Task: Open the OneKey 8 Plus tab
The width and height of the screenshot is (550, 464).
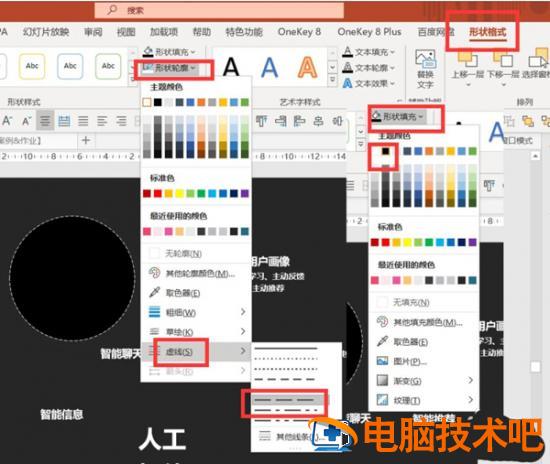Action: (369, 32)
